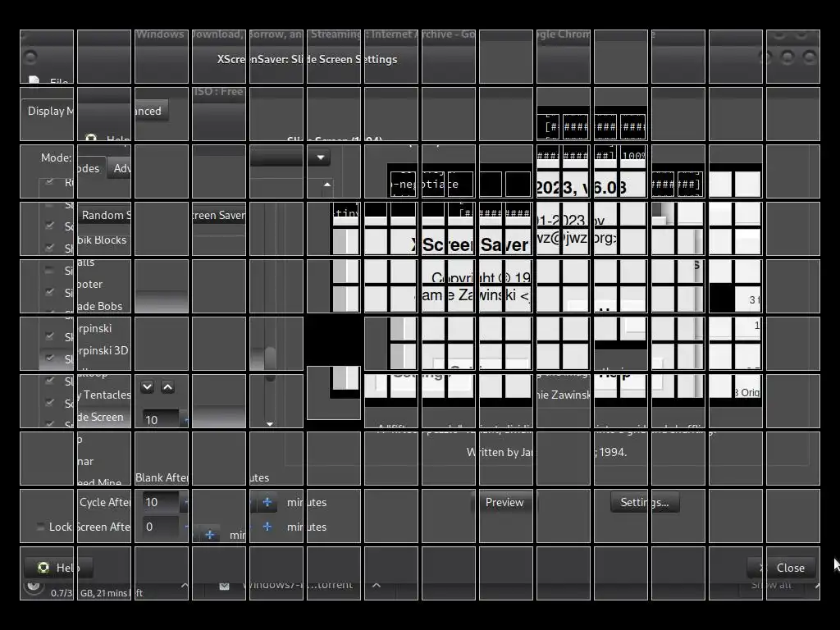Click the list scroll-down arrow
Screen dimensions: 840x630
269,423
